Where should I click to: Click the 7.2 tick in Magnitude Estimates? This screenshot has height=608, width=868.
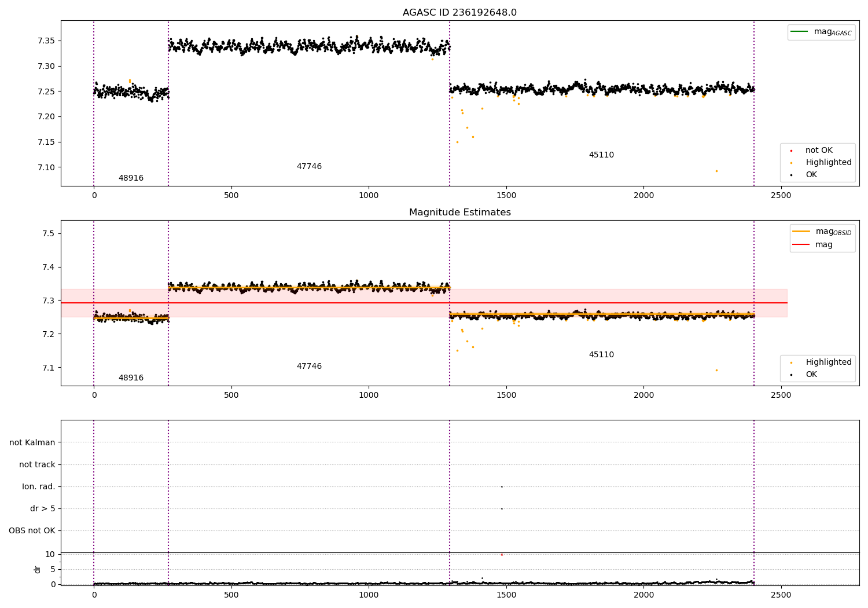click(49, 334)
